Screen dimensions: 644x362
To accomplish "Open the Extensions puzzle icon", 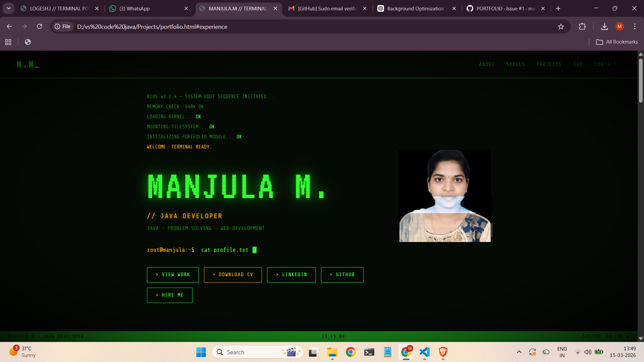I will pos(582,26).
